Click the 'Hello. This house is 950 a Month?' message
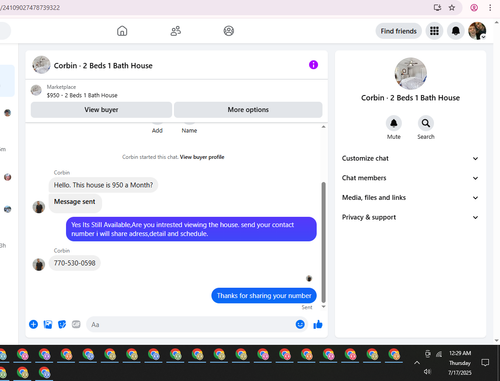The height and width of the screenshot is (381, 500). (103, 185)
